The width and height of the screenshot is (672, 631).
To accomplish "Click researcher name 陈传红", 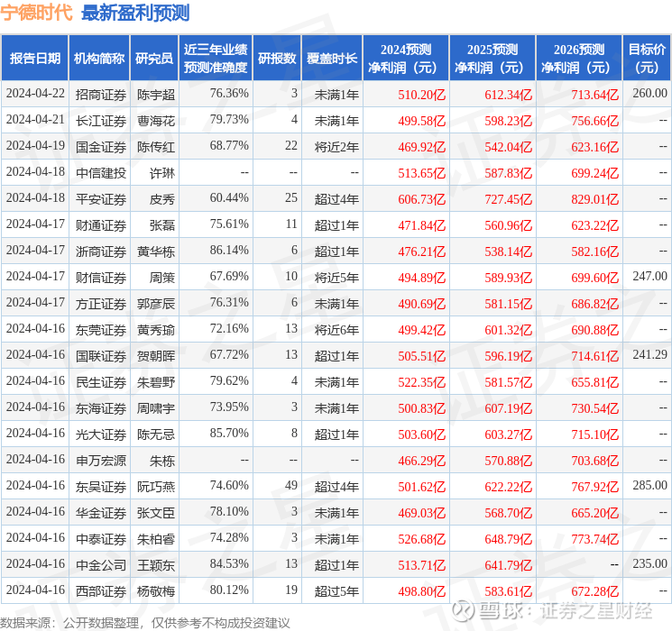I will coord(156,147).
